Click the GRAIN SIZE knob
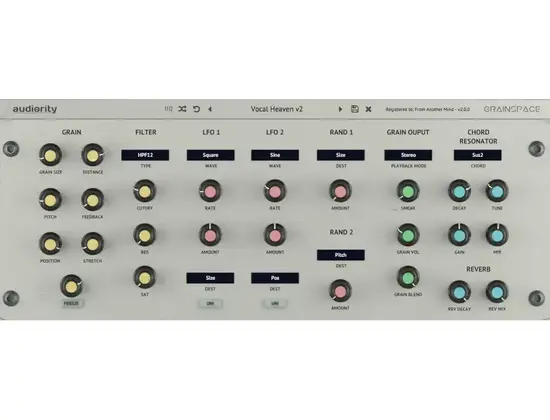 [50, 155]
